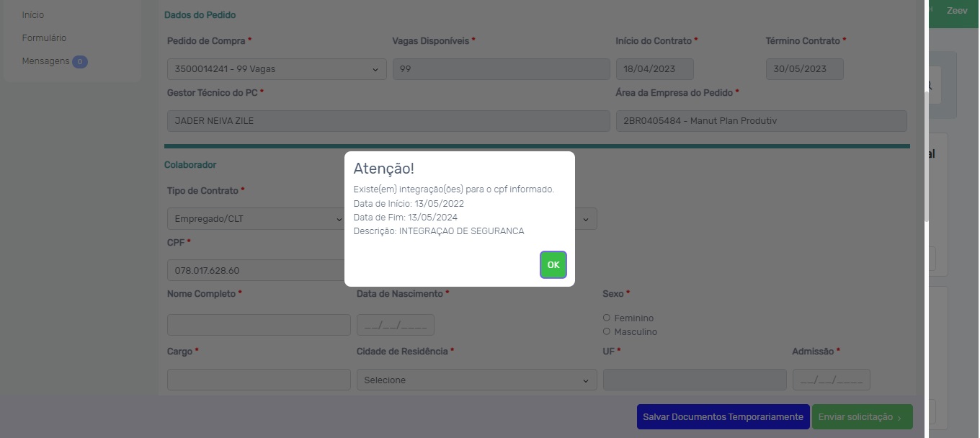Expand the Tipo de Contrato dropdown
This screenshot has height=438, width=980.
pyautogui.click(x=256, y=219)
